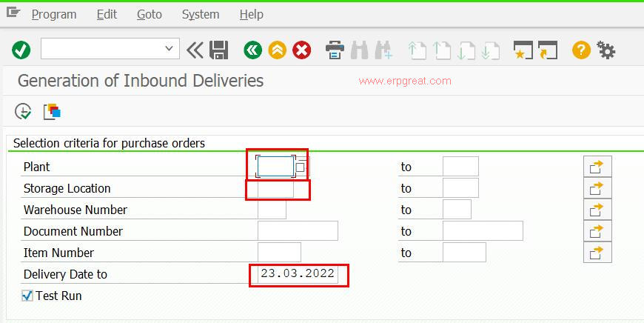Image resolution: width=644 pixels, height=323 pixels.
Task: Click the Generate Shortcut icon
Action: [548, 50]
